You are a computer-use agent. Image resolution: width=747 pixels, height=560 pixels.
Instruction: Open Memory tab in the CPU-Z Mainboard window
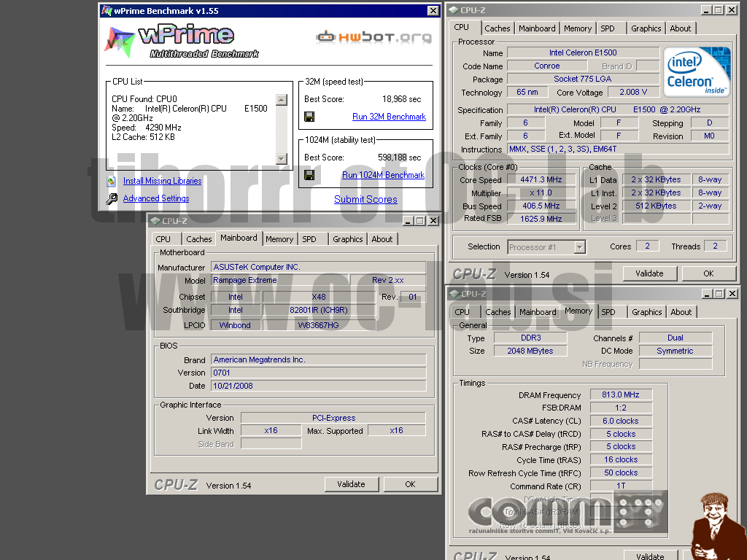[x=279, y=239]
